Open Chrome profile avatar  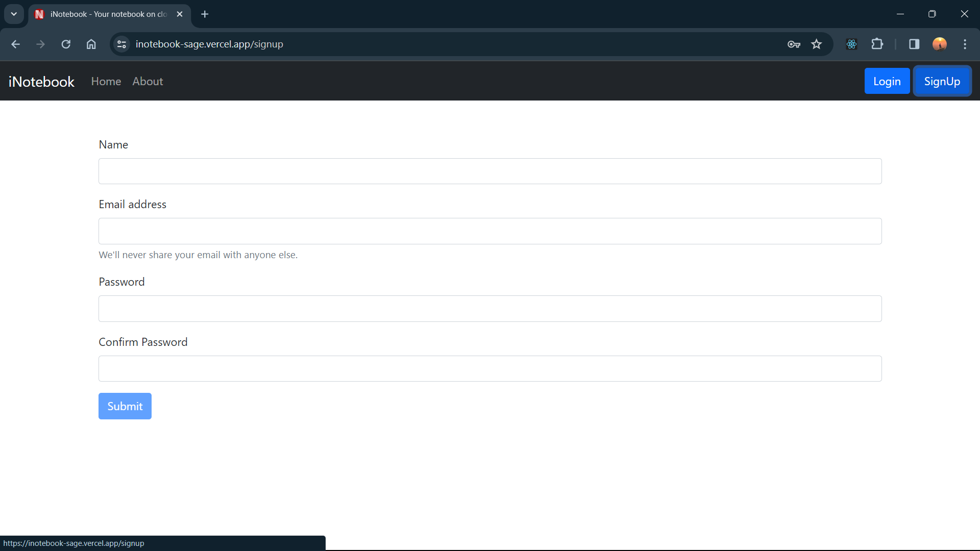940,44
